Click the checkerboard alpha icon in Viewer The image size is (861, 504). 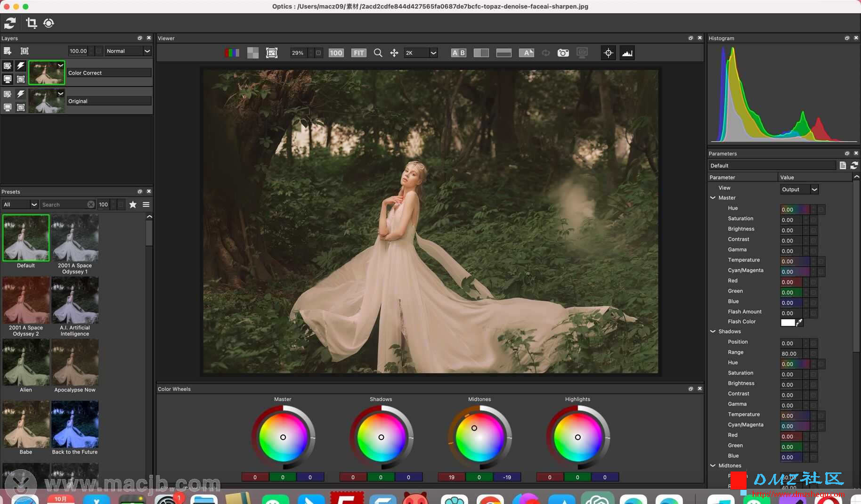click(253, 53)
